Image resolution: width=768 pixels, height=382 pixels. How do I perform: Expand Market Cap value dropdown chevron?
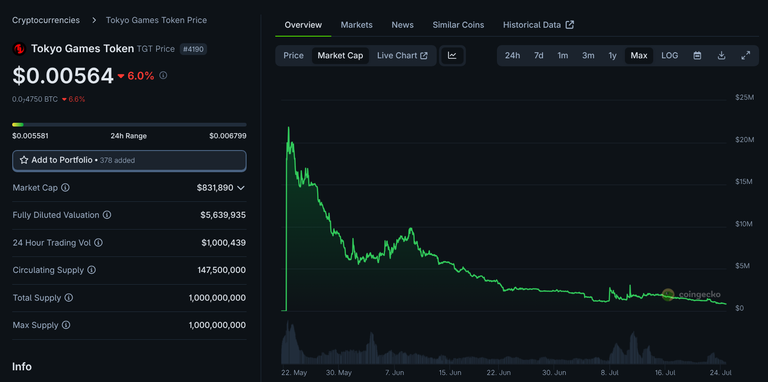point(240,188)
